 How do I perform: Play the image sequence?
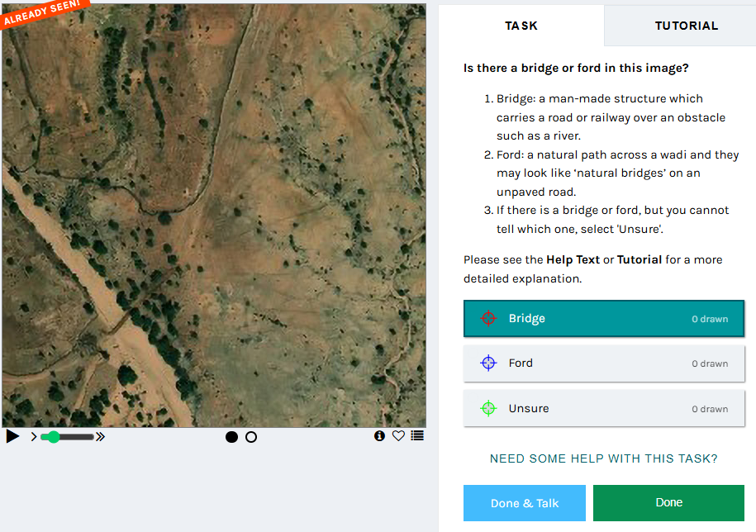tap(12, 436)
